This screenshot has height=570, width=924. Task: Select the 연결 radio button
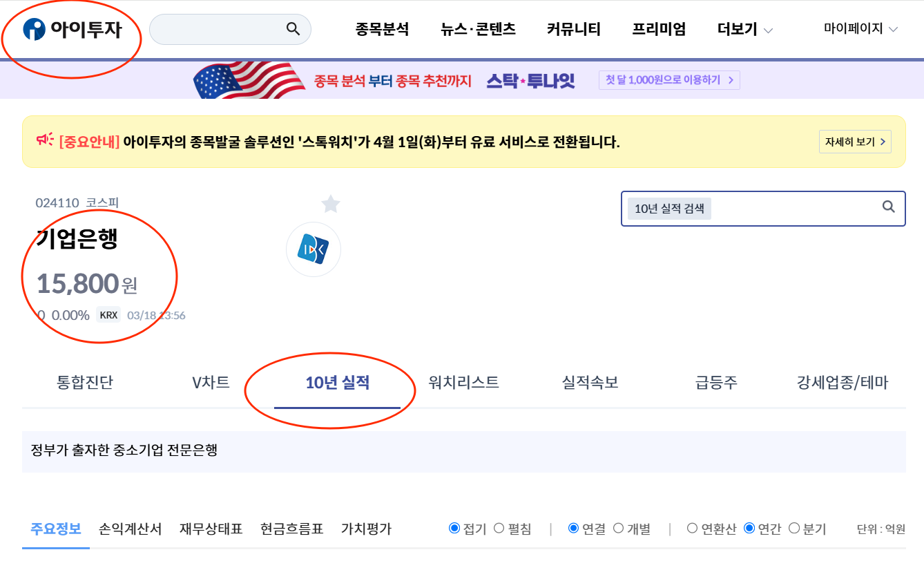point(573,529)
